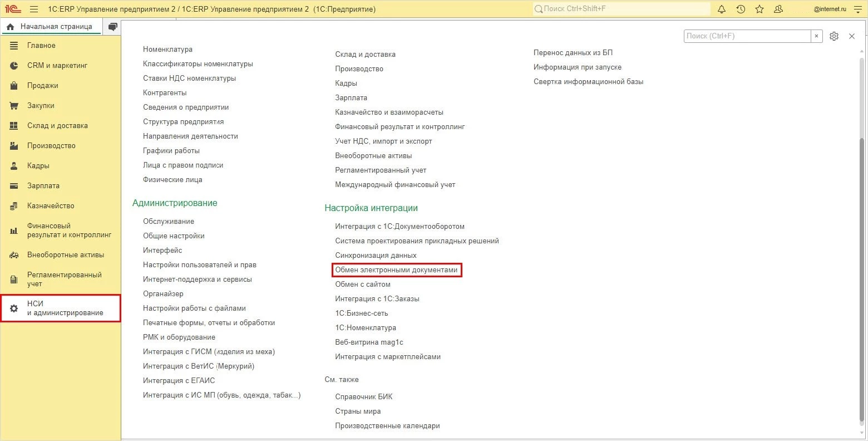
Task: Open Интеграция с ВетИС (Меркурий)
Action: (199, 366)
